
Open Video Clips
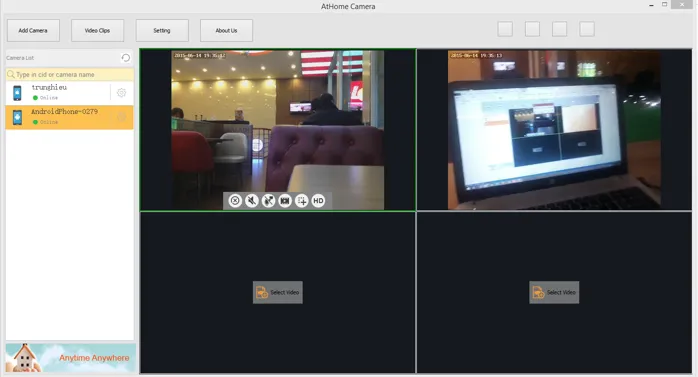pyautogui.click(x=97, y=30)
